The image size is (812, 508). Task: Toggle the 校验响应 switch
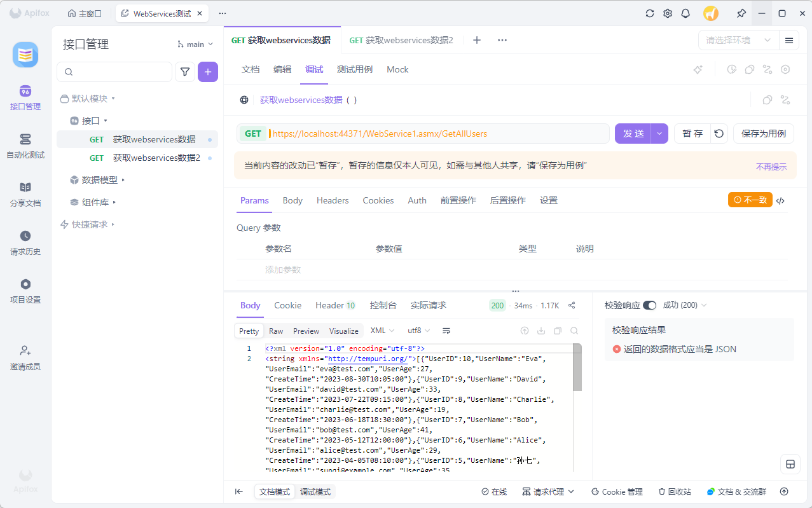click(x=649, y=305)
